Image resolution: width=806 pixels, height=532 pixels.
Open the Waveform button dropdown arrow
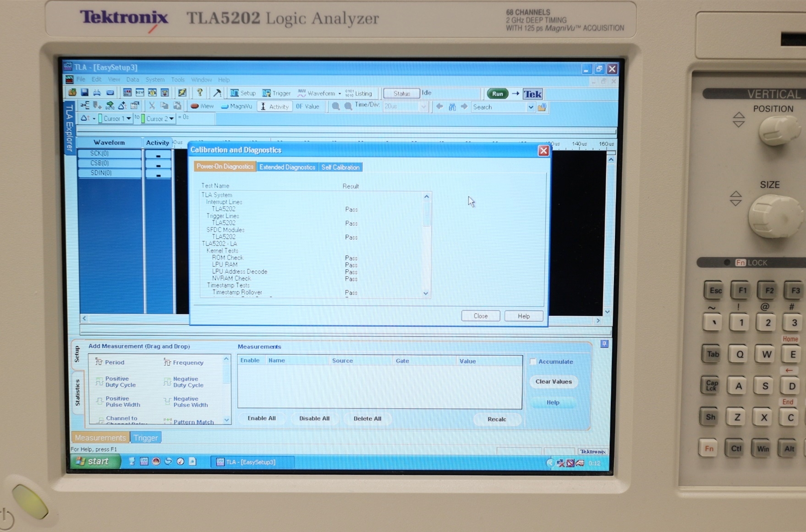pyautogui.click(x=340, y=93)
